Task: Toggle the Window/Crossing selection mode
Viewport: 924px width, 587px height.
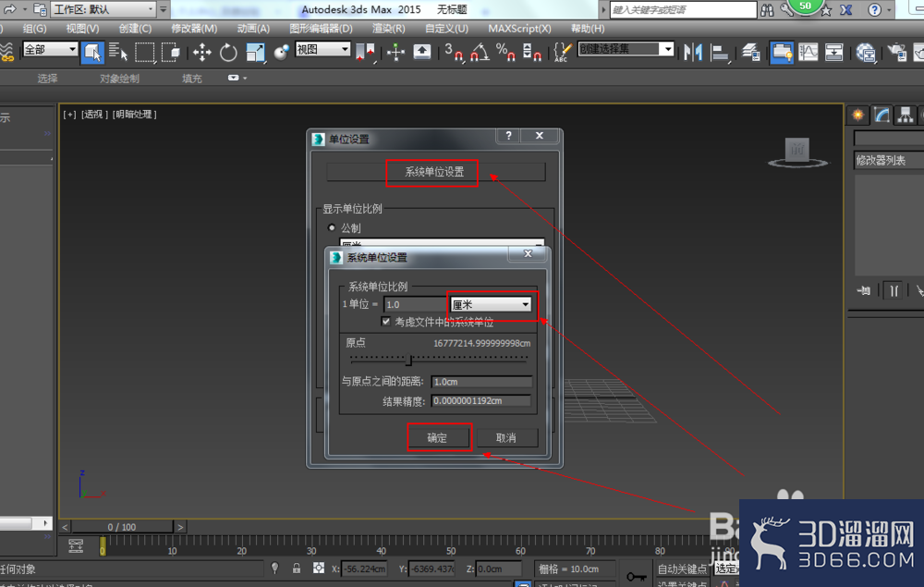Action: click(x=171, y=53)
